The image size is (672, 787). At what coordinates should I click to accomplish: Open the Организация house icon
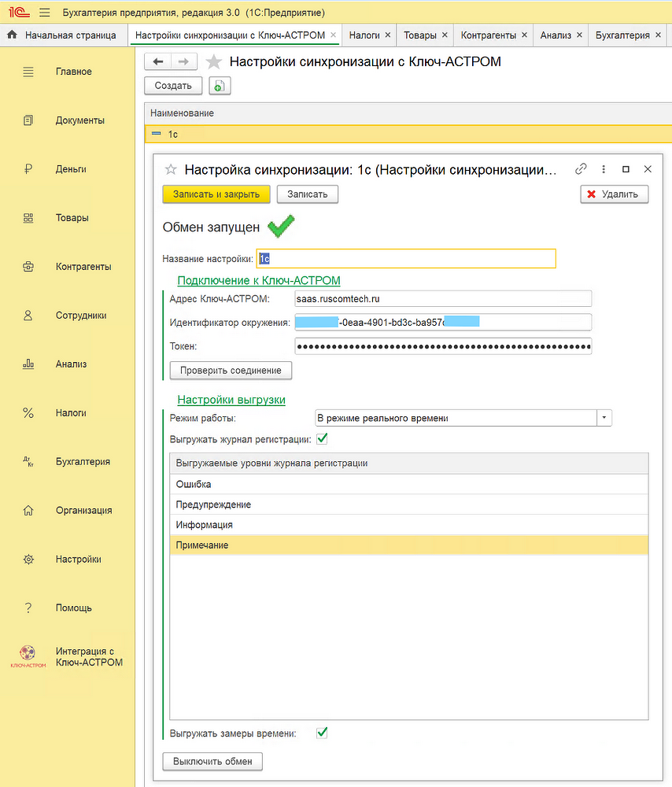pos(28,511)
